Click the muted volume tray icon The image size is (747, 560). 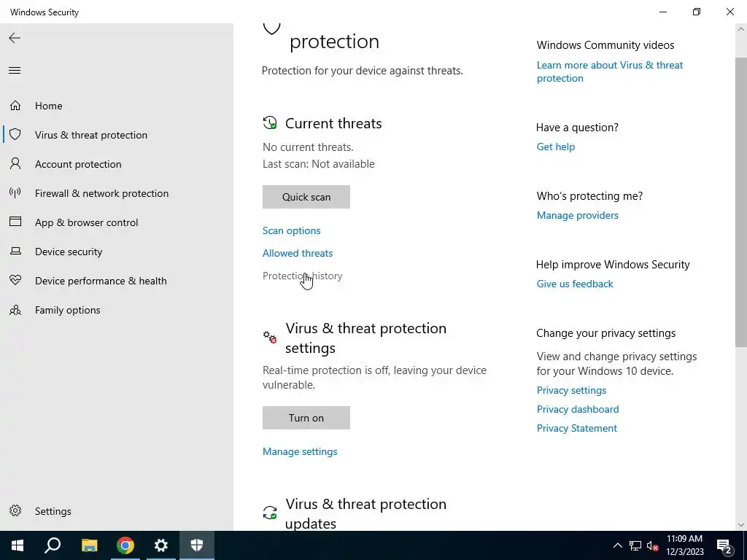(x=653, y=545)
